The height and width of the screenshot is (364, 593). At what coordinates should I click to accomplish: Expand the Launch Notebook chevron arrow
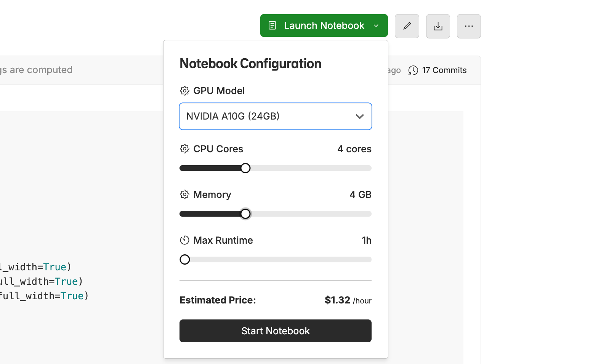tap(376, 26)
